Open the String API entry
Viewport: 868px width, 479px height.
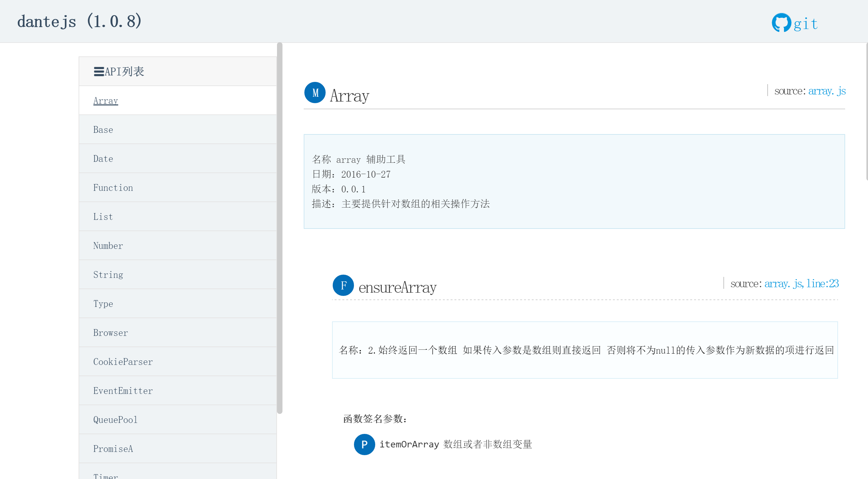coord(177,275)
